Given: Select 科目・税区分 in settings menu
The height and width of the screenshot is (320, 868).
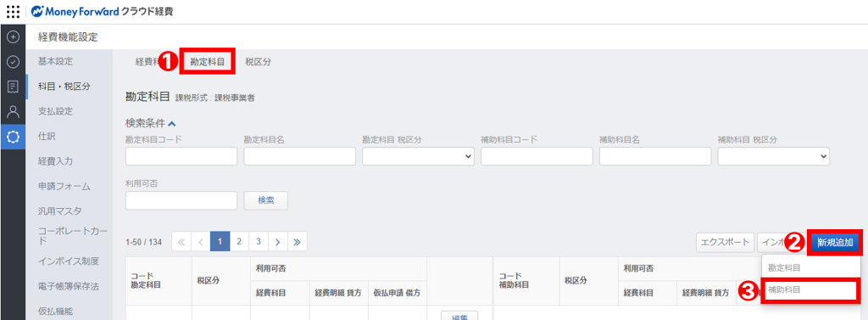Looking at the screenshot, I should [x=64, y=86].
